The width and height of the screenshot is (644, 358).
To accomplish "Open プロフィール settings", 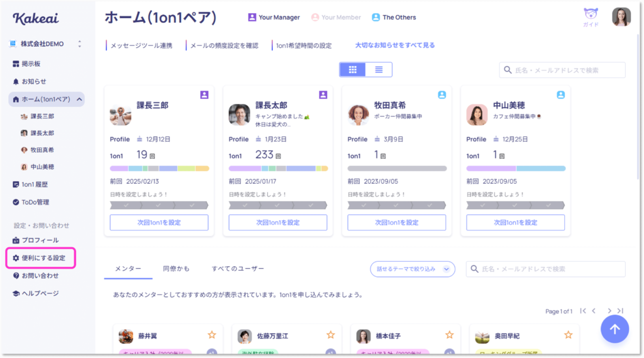I will (x=36, y=240).
